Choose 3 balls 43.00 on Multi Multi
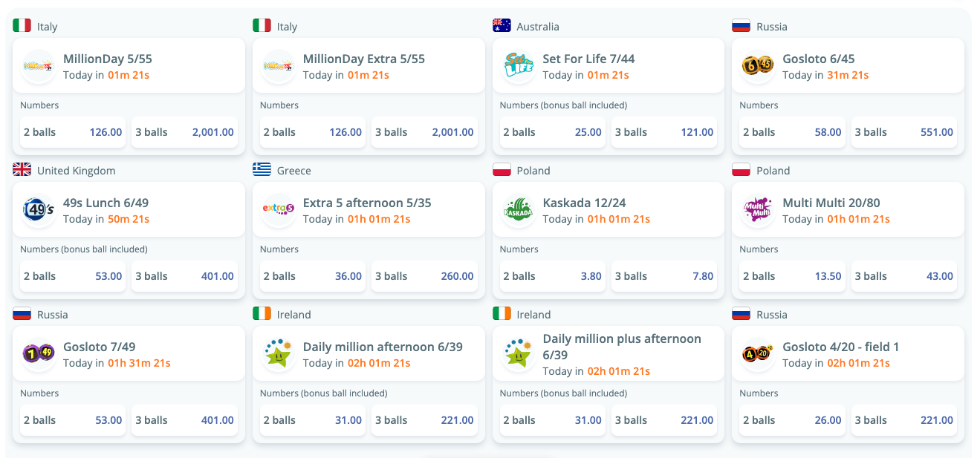 pyautogui.click(x=904, y=276)
